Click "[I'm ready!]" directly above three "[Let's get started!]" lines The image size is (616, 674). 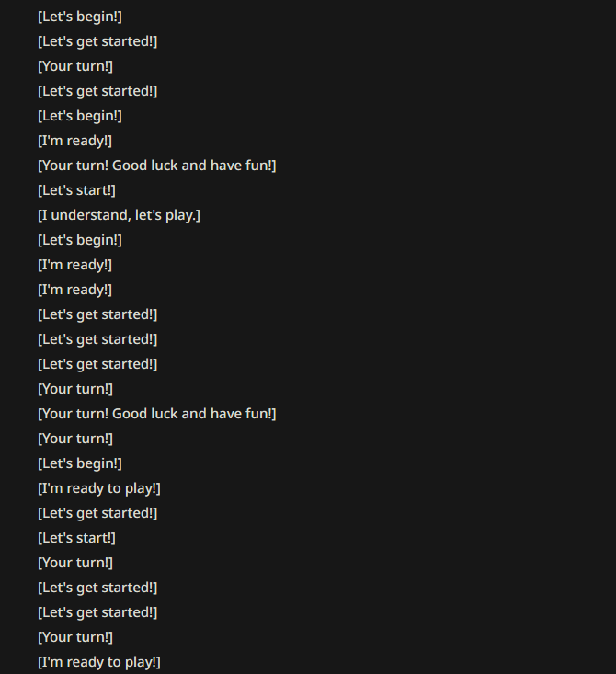(x=74, y=290)
